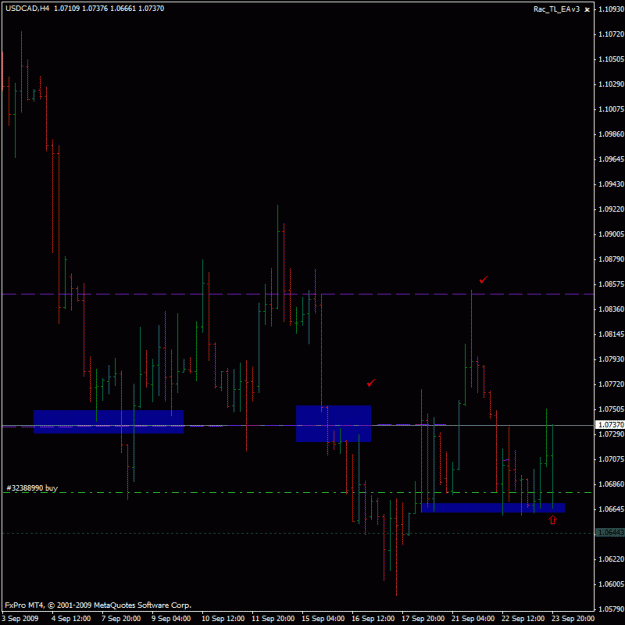Viewport: 625px width, 625px height.
Task: Click the 7 Sep 20:00 time label
Action: click(x=121, y=619)
